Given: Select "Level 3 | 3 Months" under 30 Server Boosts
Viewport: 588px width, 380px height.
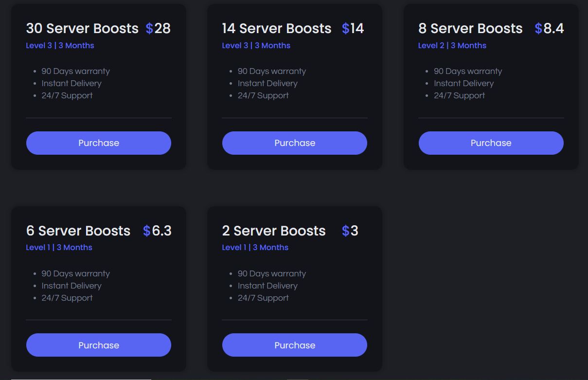Looking at the screenshot, I should [59, 45].
